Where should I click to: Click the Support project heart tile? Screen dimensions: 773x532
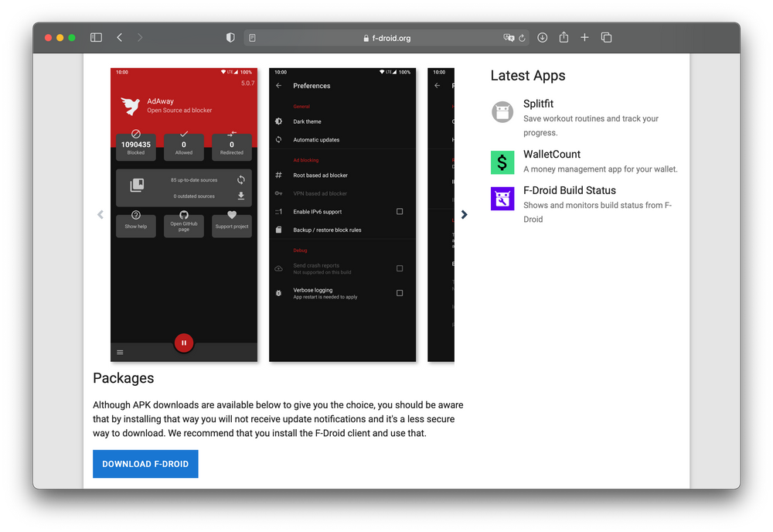click(232, 226)
